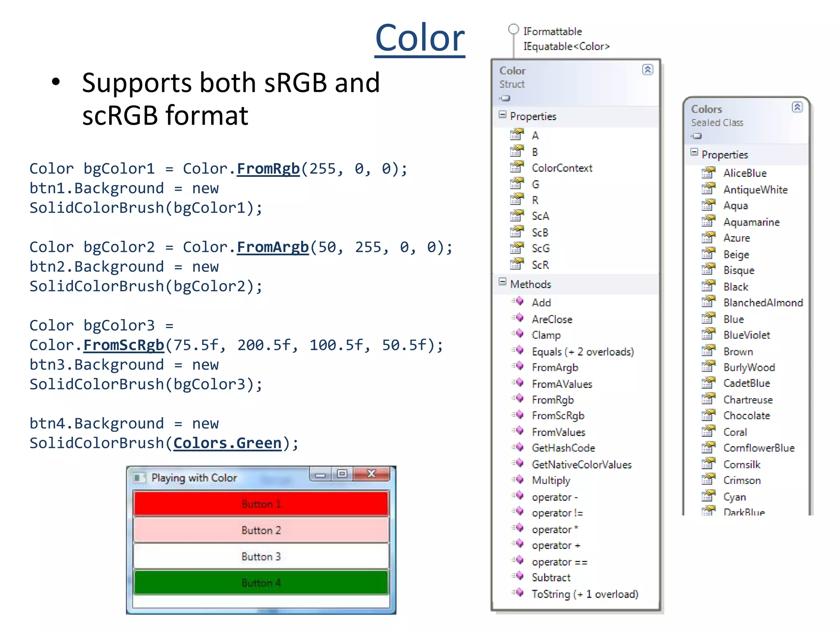
Task: Collapse the Colors class Properties section
Action: pos(694,152)
